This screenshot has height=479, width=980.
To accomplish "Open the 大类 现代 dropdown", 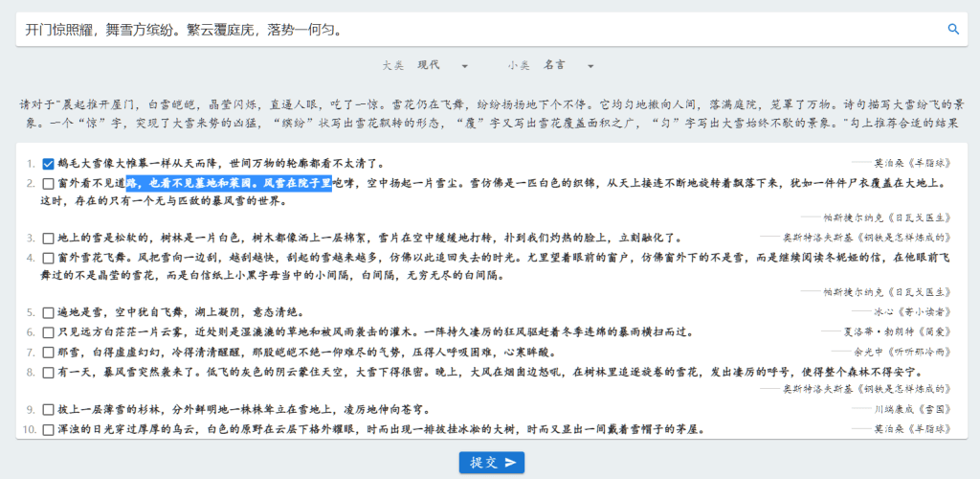I will tap(443, 65).
